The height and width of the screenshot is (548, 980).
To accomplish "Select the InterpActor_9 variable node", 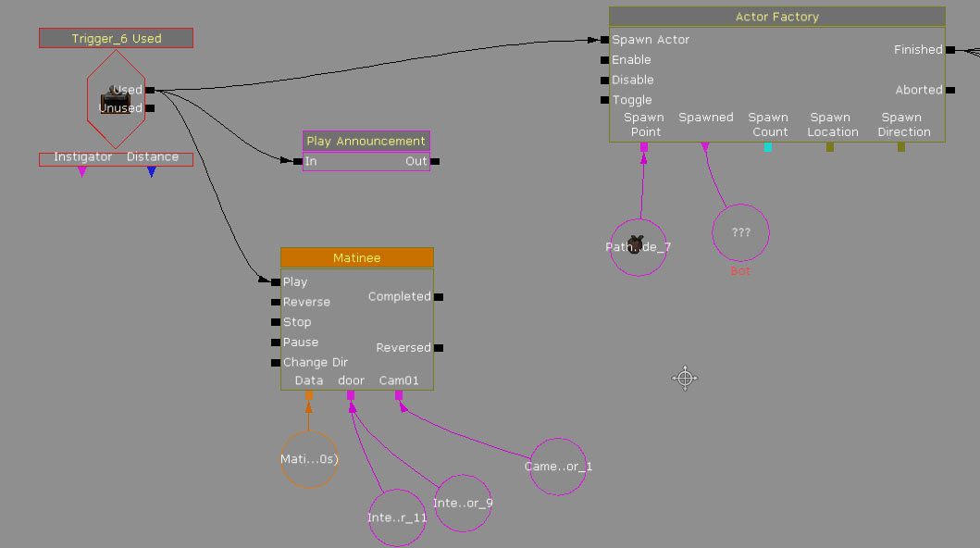I will pyautogui.click(x=463, y=504).
